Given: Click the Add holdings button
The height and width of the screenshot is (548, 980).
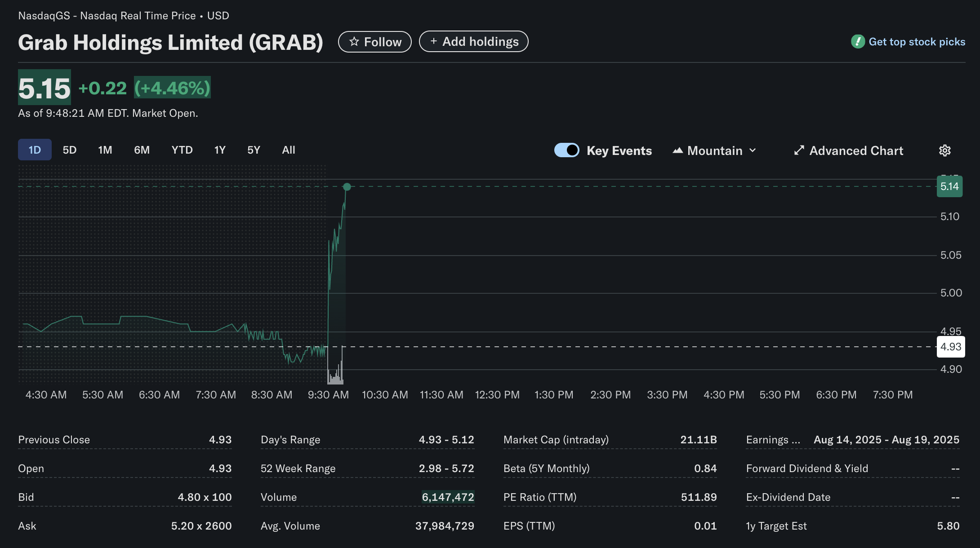Looking at the screenshot, I should tap(473, 41).
